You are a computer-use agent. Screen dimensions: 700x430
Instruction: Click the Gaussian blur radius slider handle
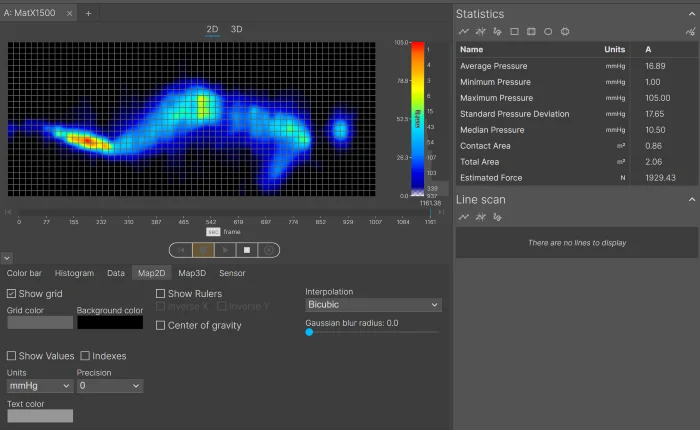coord(309,332)
